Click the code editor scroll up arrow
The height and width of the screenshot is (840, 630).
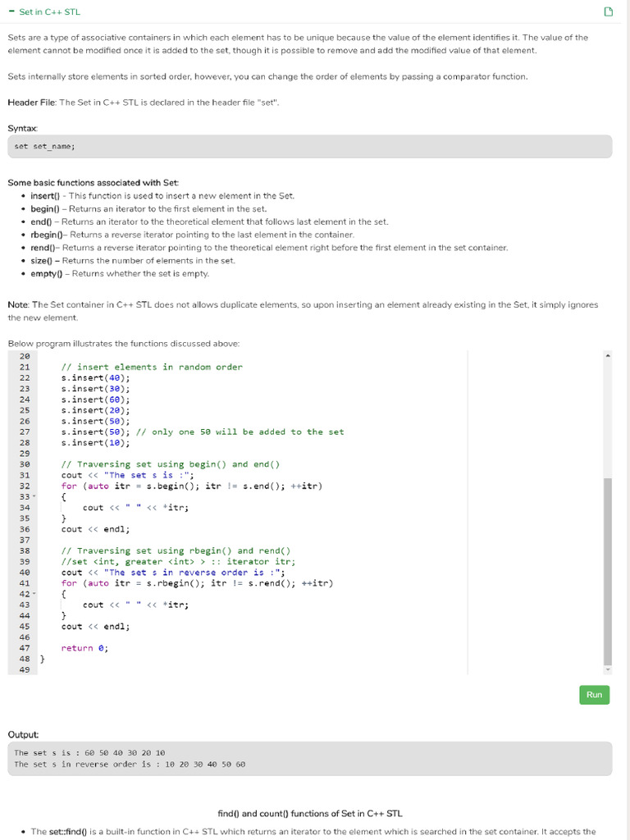(x=608, y=356)
